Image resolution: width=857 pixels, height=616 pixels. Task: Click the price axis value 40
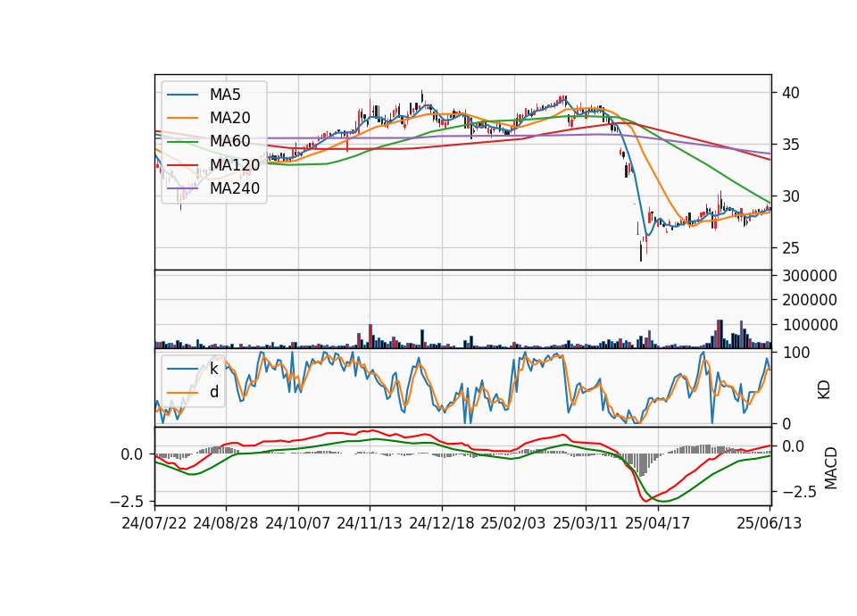pos(791,93)
